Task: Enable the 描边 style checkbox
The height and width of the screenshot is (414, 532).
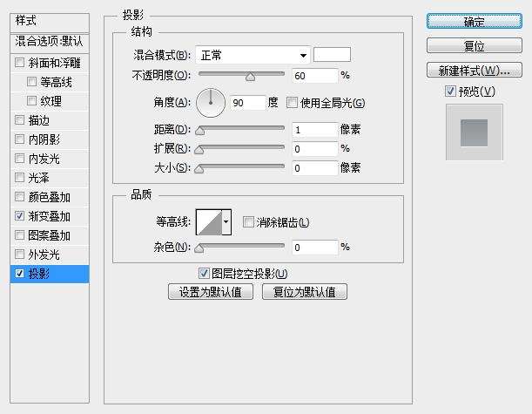Action: (20, 120)
